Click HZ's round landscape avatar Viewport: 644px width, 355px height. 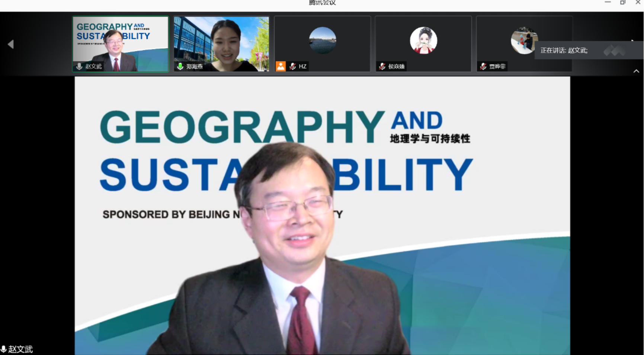tap(323, 40)
